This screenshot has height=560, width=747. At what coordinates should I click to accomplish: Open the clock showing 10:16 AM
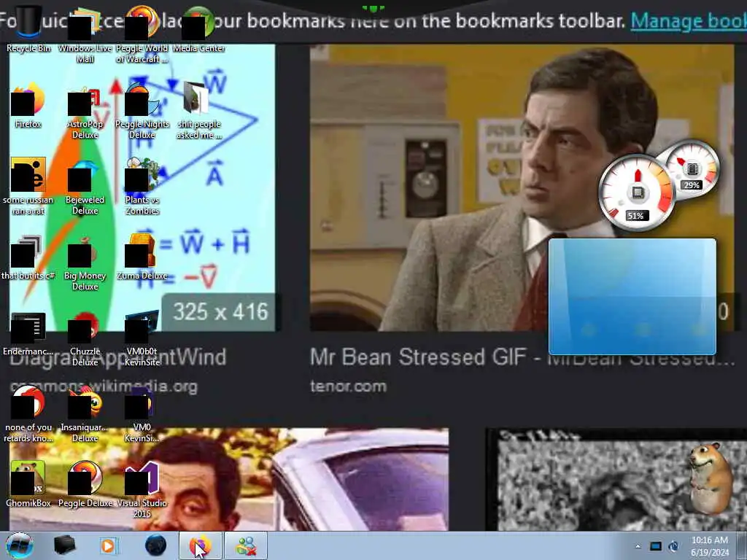point(709,546)
